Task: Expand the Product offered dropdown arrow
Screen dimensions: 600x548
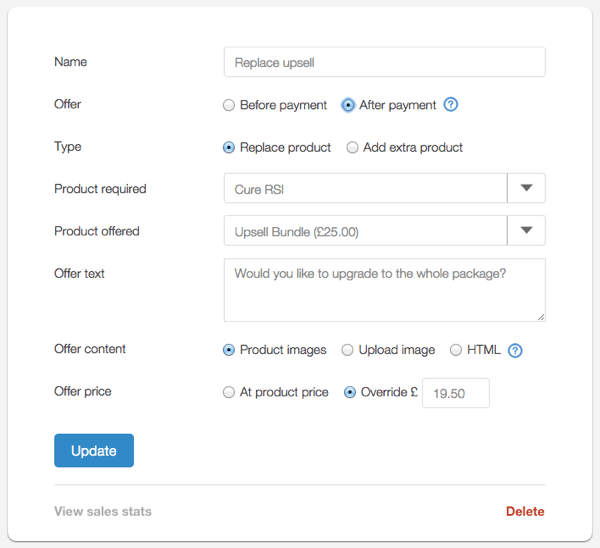Action: [527, 231]
